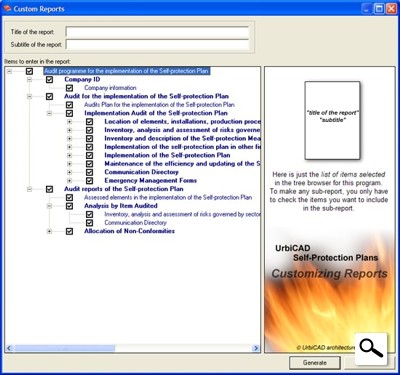
Task: Click the report cover page preview
Action: (332, 120)
